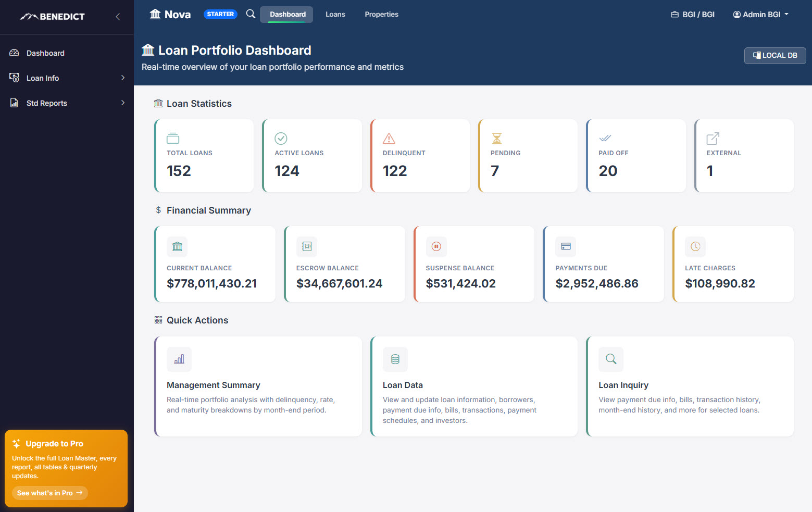Click the BGI / BGI briefcase icon
Viewport: 812px width, 512px height.
tap(674, 15)
